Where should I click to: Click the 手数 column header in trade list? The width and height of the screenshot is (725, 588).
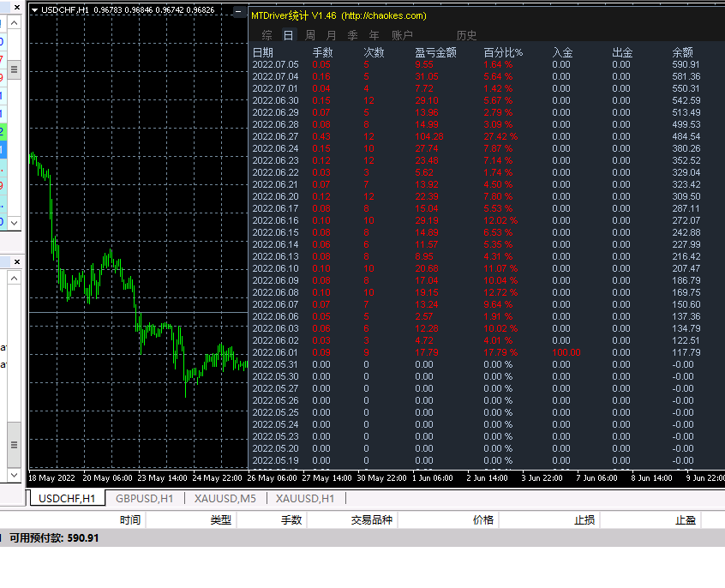pos(291,520)
